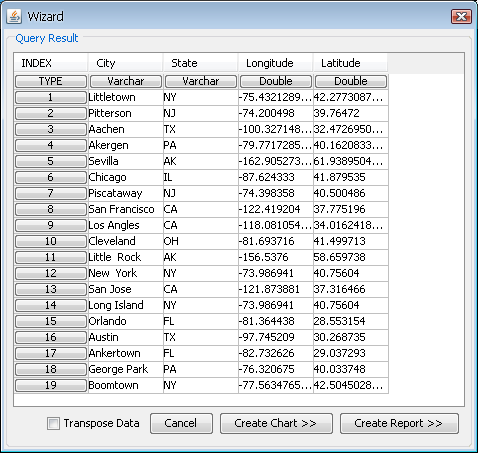Click Create Report >> button

tap(399, 423)
